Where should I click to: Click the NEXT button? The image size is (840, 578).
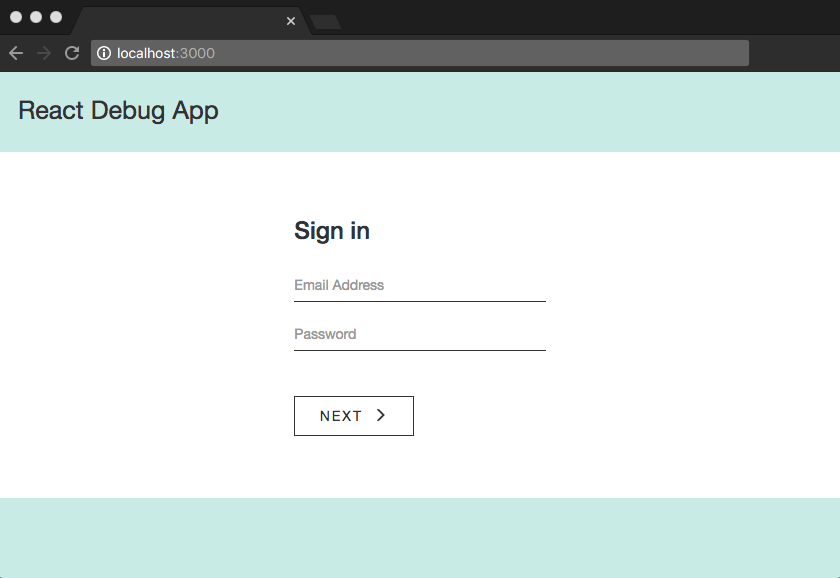pyautogui.click(x=354, y=416)
